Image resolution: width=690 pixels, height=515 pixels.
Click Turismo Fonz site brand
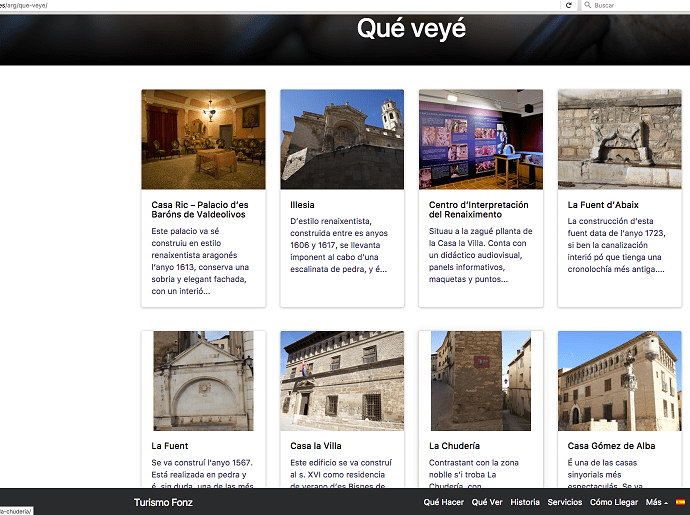[x=163, y=502]
